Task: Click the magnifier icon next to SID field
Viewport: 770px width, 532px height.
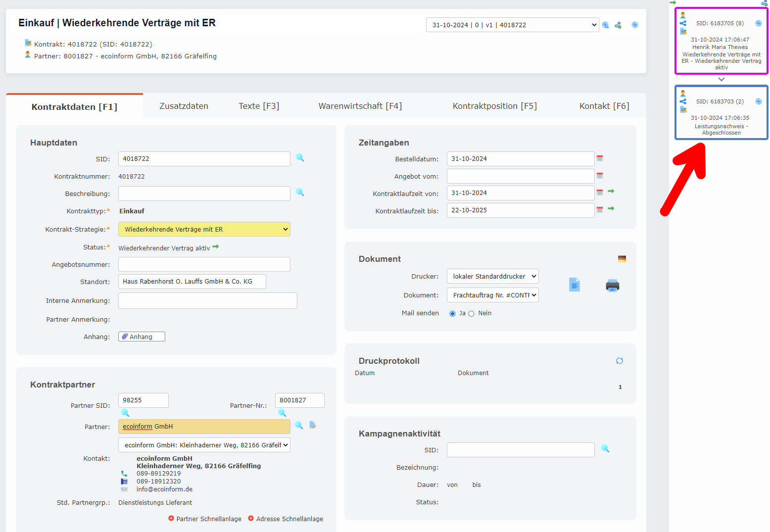Action: coord(300,158)
